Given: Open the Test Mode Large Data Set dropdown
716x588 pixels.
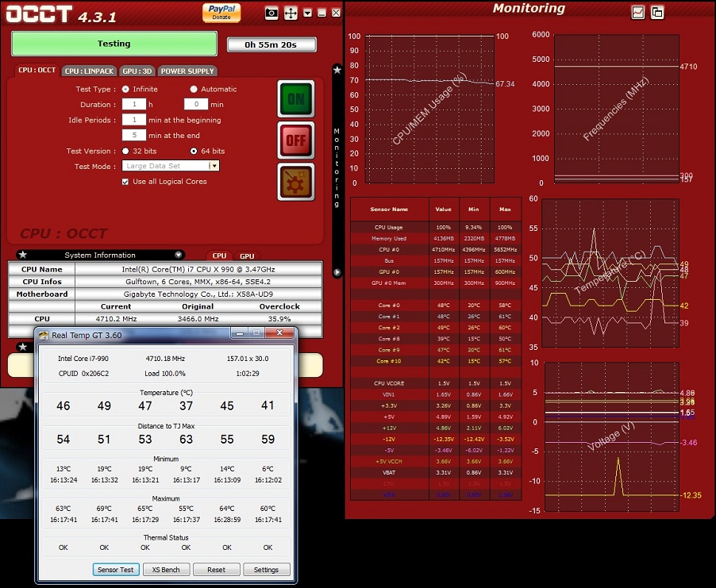Looking at the screenshot, I should click(171, 166).
